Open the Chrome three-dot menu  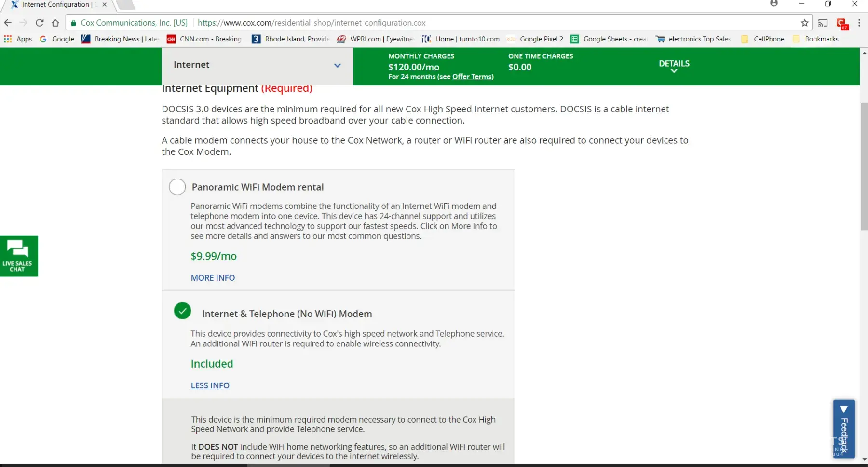click(859, 23)
